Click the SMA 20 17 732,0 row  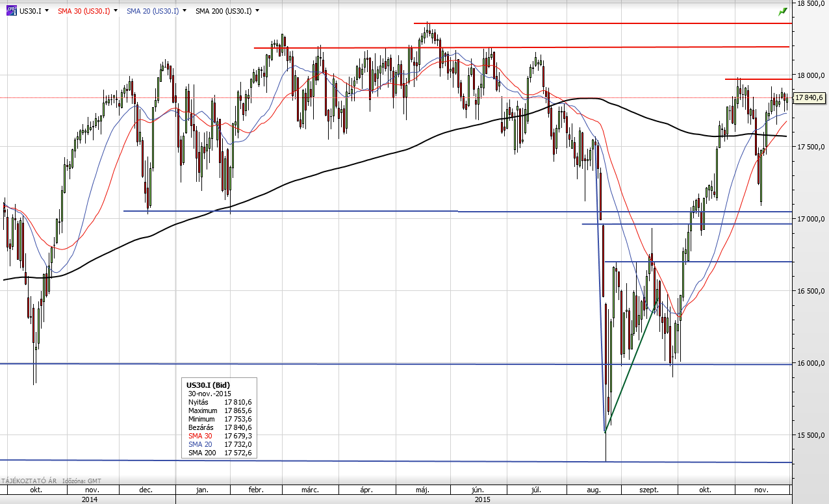(x=220, y=444)
